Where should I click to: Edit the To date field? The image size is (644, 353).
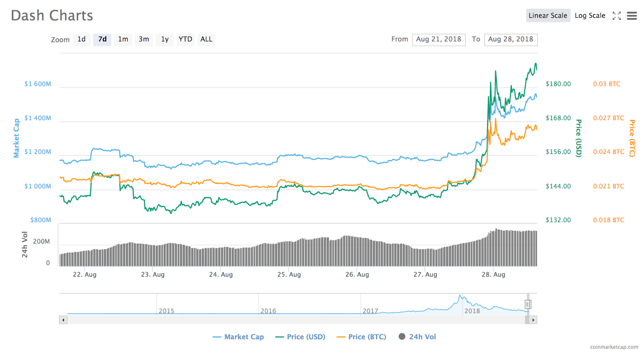click(x=511, y=39)
